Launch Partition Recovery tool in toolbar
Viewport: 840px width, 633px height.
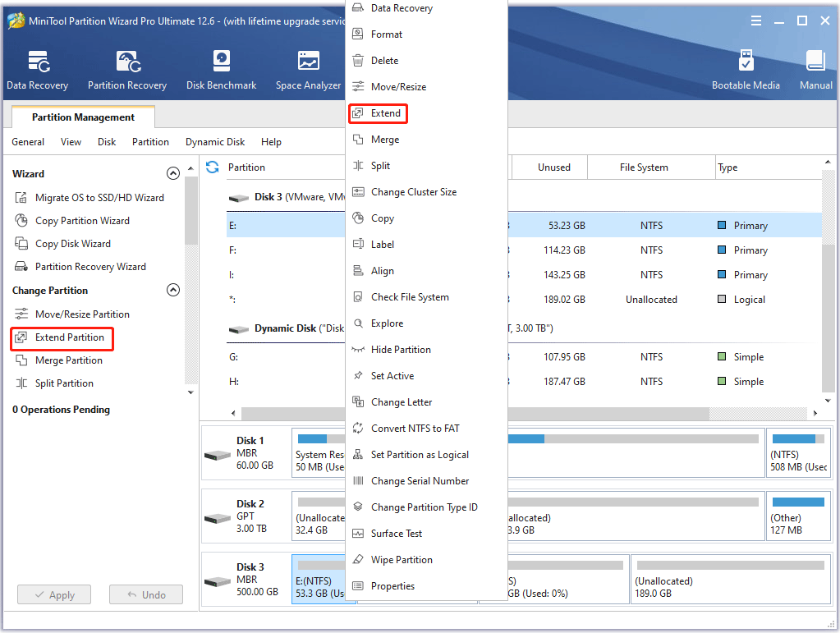[127, 70]
